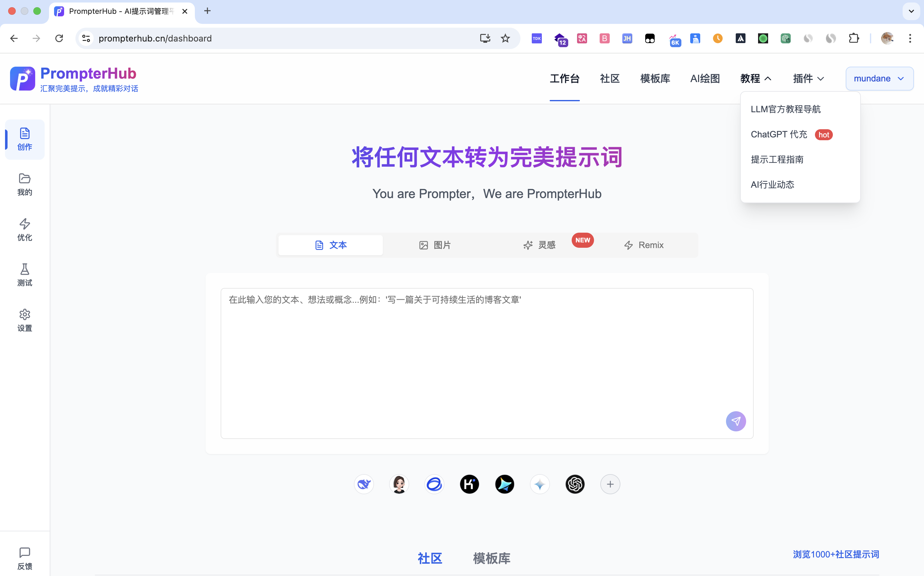Add another model with plus icon

pyautogui.click(x=610, y=484)
